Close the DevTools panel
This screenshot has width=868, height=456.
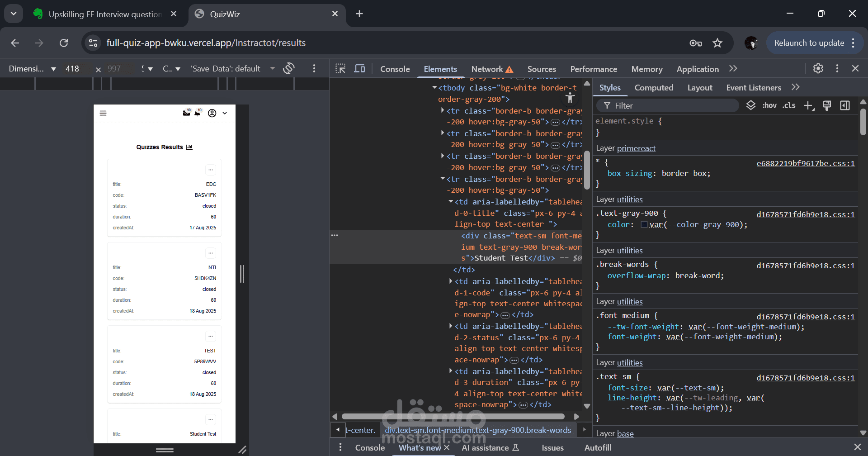click(855, 68)
